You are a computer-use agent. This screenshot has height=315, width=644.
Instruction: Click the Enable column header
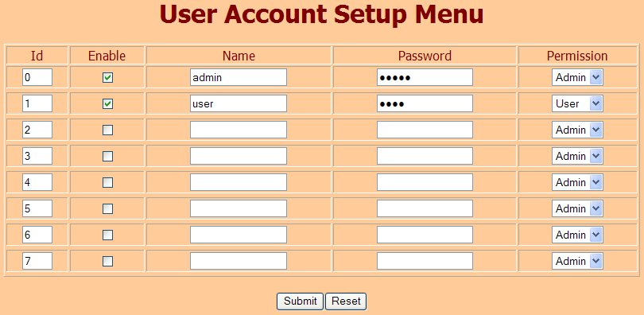point(107,56)
